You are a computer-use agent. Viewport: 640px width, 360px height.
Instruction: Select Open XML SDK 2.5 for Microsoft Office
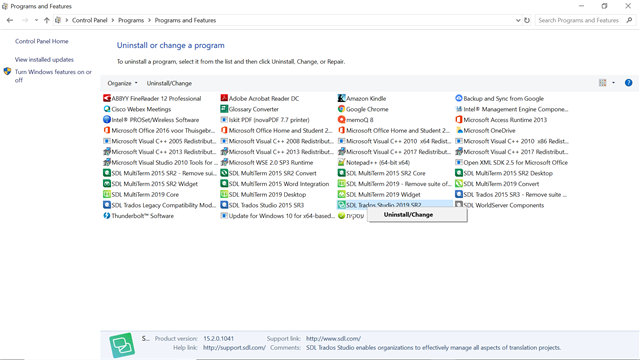(511, 162)
